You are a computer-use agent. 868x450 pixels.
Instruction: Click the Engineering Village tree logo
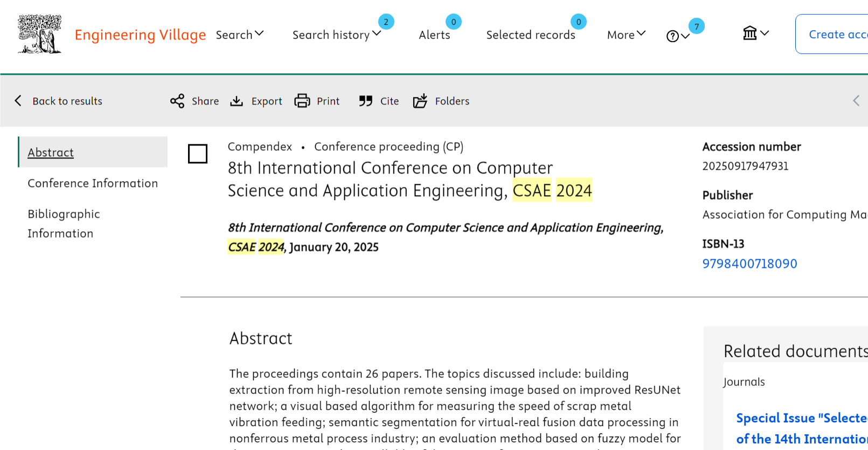point(39,34)
